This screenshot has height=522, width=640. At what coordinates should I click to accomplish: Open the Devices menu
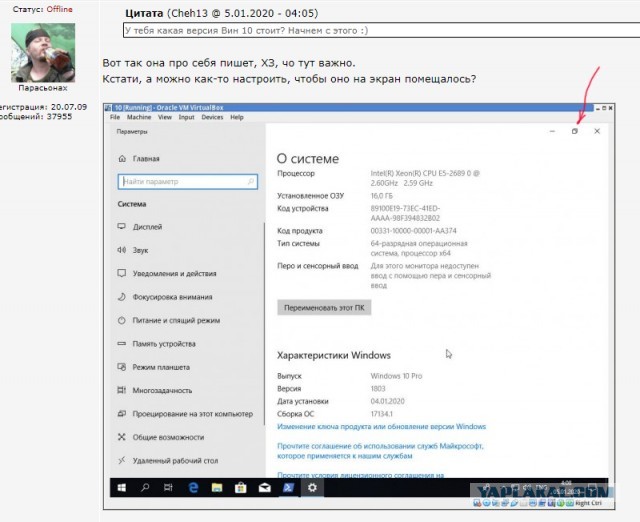pyautogui.click(x=212, y=117)
